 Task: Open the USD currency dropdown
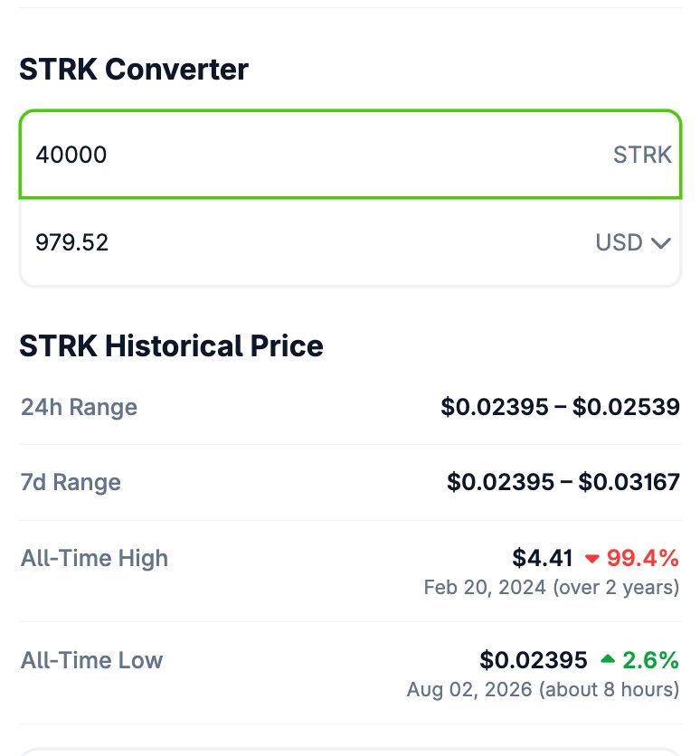tap(633, 242)
